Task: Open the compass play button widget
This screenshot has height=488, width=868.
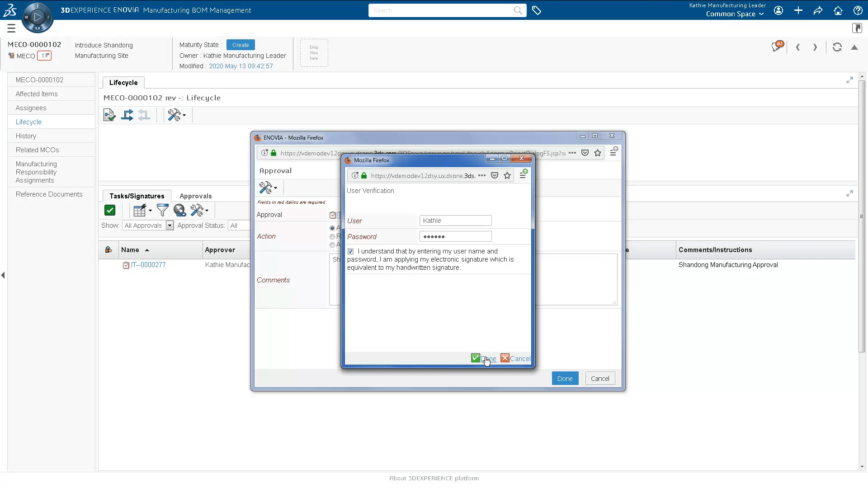Action: coord(38,17)
